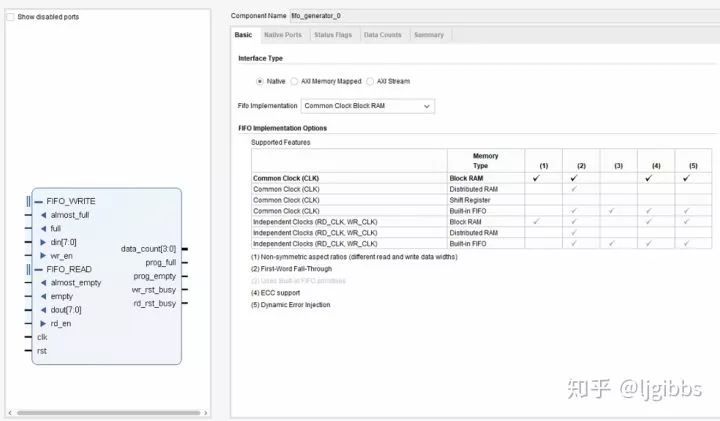Go to the Data Counts tab
The height and width of the screenshot is (421, 720).
[382, 35]
